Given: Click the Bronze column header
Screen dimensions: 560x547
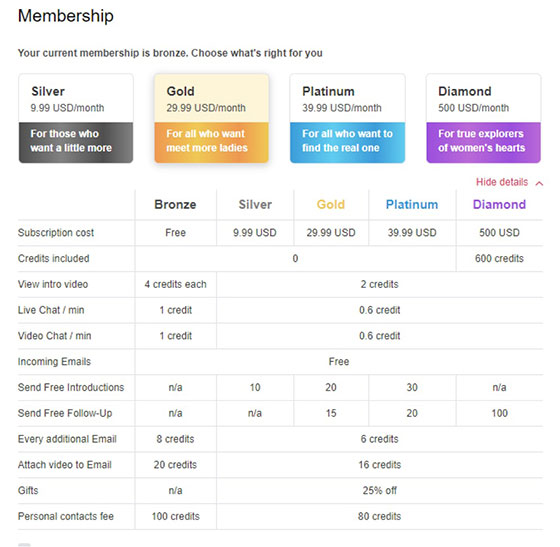Looking at the screenshot, I should tap(175, 205).
